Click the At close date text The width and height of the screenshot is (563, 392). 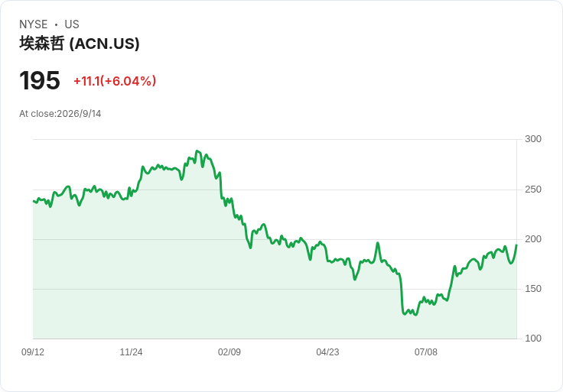[x=60, y=114]
